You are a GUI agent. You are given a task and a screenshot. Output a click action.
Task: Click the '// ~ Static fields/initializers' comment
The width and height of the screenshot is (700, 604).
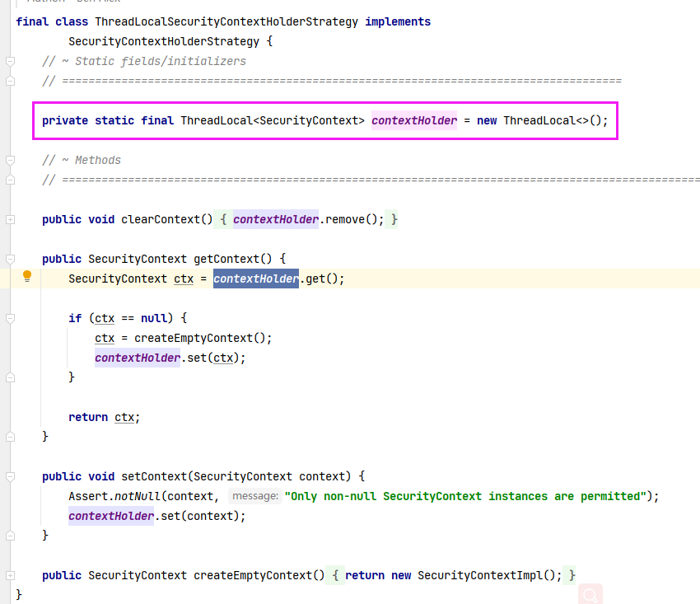(x=144, y=61)
